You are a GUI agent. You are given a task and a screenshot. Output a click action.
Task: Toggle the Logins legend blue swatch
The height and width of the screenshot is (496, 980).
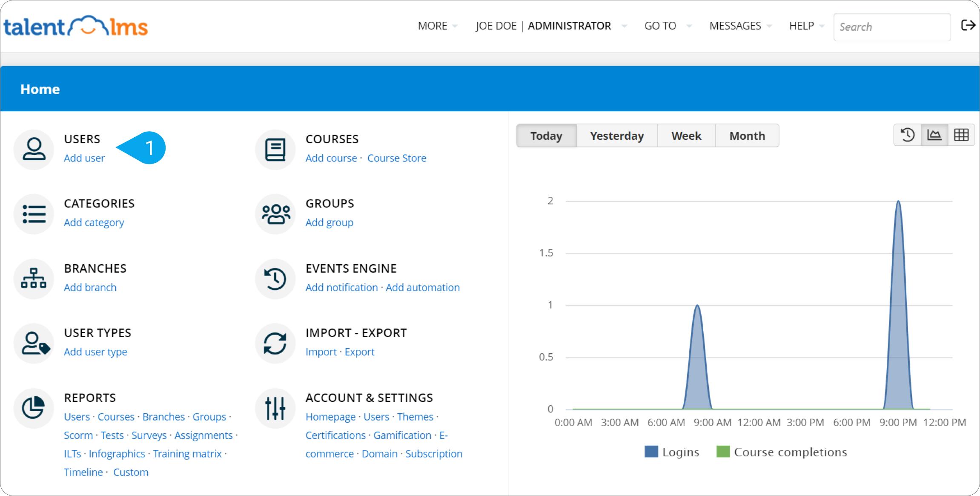651,452
